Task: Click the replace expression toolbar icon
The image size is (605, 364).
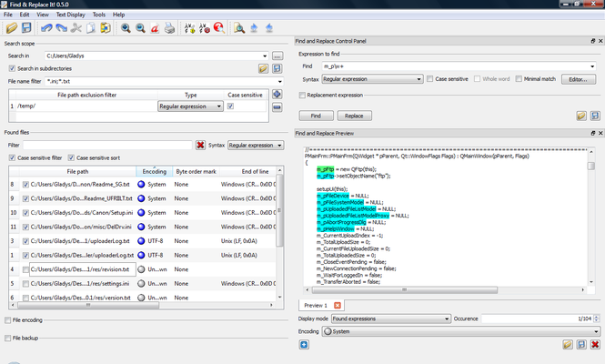Action: (204, 28)
